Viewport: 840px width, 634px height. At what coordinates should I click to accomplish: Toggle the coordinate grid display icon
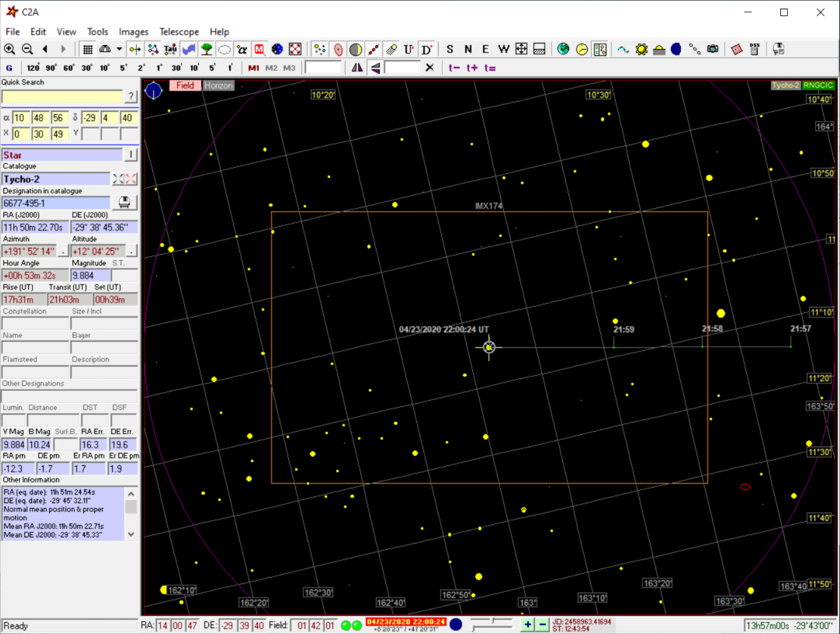point(88,49)
